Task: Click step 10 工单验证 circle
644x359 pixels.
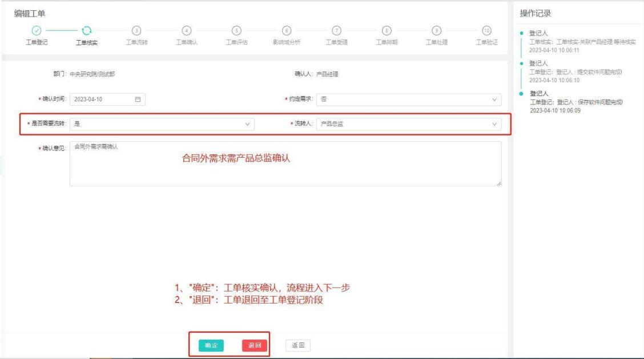Action: click(486, 30)
